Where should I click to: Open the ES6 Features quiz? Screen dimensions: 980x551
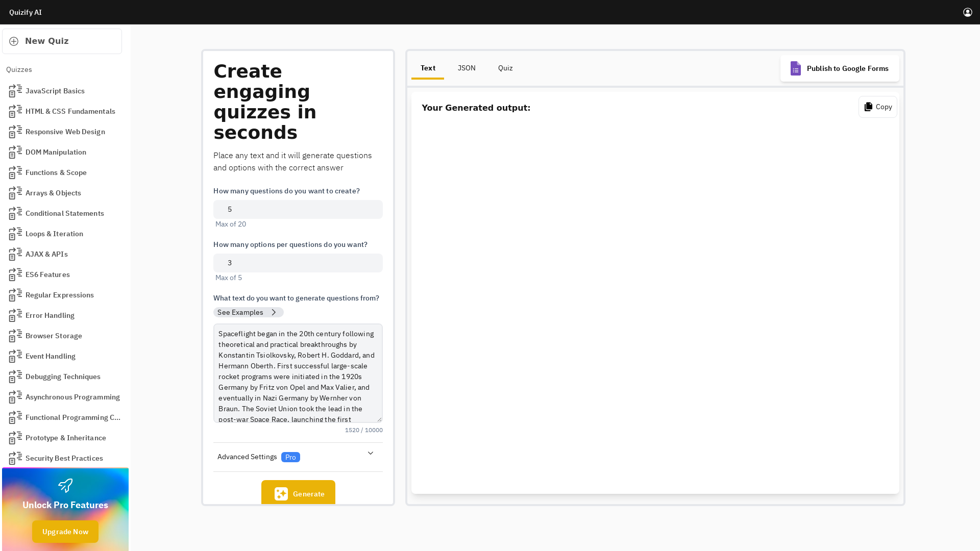click(47, 274)
